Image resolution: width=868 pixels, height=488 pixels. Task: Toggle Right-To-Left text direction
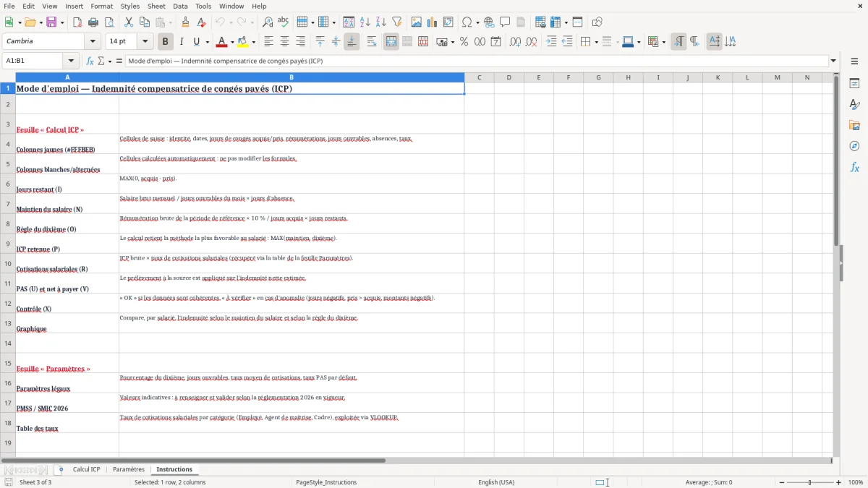[x=694, y=42]
